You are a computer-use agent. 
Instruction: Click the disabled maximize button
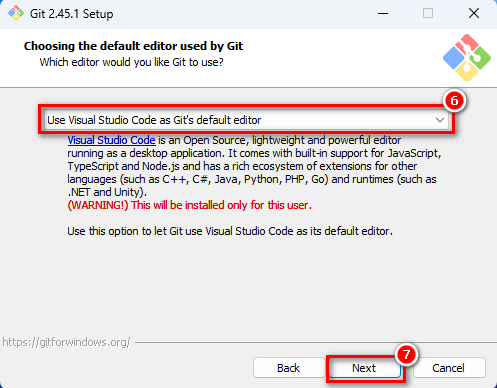[x=428, y=14]
